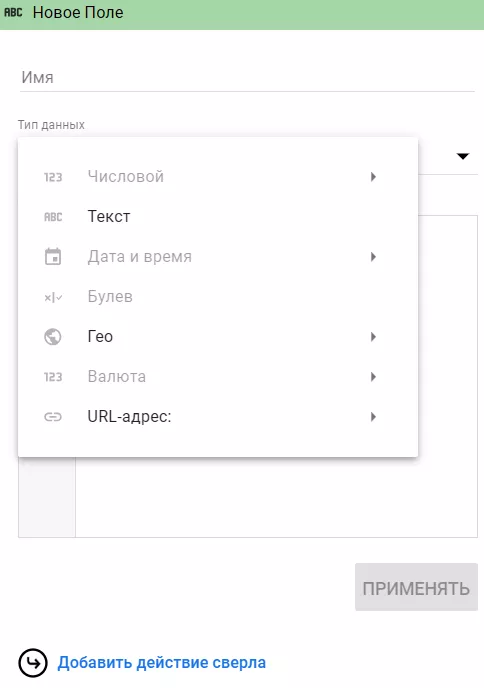Click the boolean icon next to Булев
This screenshot has height=688, width=484.
click(53, 297)
